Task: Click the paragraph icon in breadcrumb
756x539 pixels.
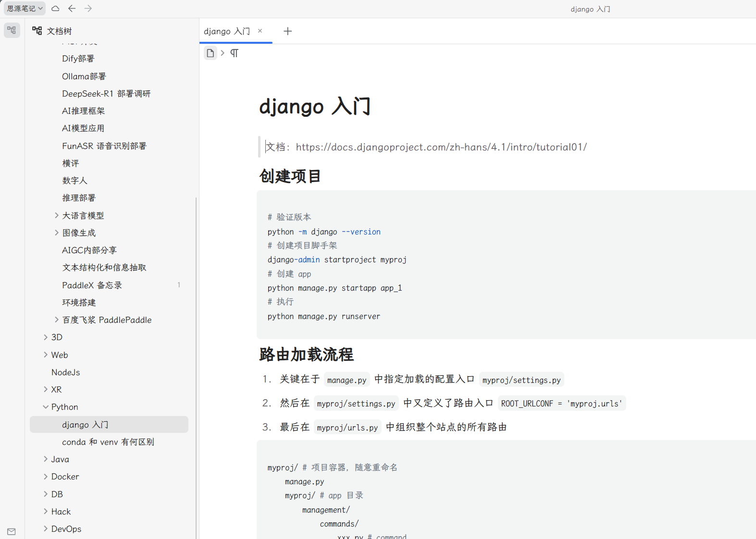Action: tap(234, 53)
